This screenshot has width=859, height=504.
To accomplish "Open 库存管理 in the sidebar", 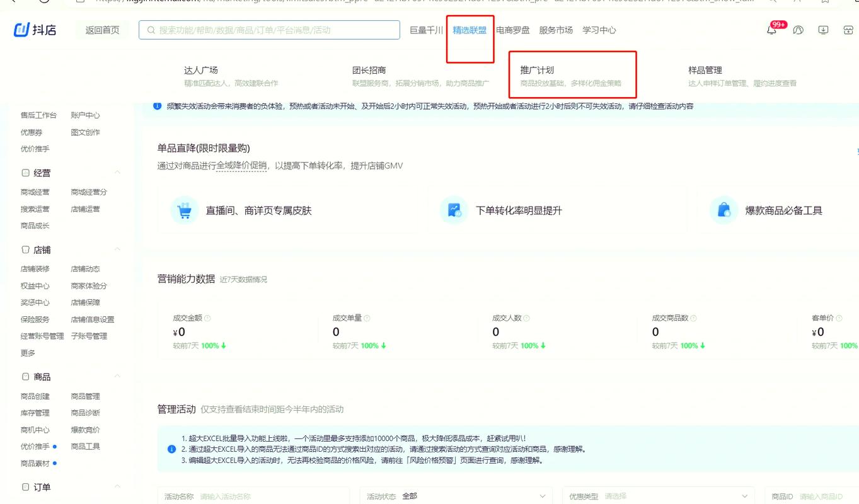I will [35, 413].
